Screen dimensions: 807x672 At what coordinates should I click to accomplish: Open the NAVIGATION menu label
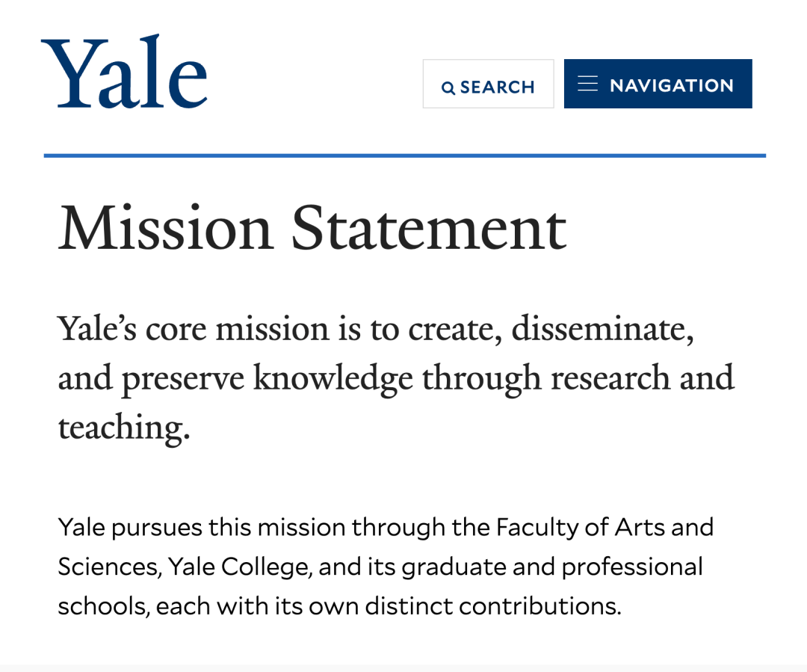click(672, 85)
